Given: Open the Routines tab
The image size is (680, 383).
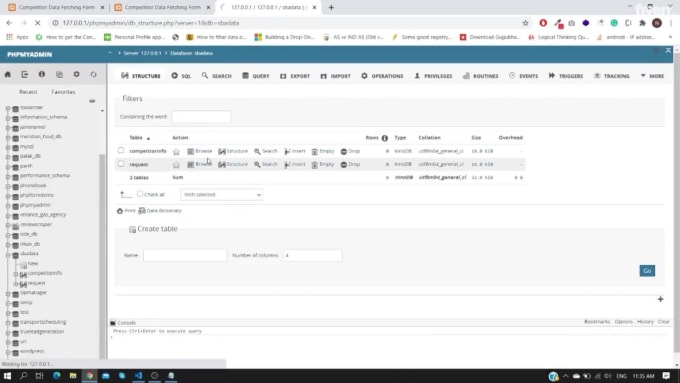Looking at the screenshot, I should pos(480,76).
